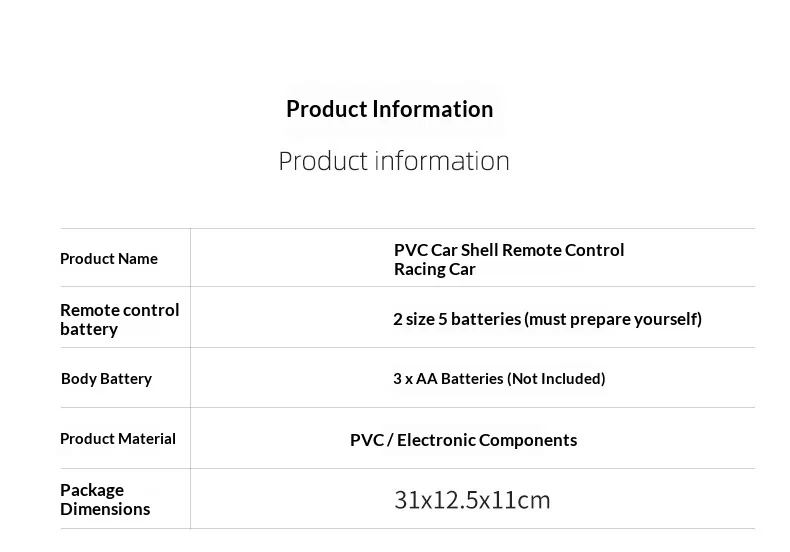
Task: Select the Product Material label
Action: [x=118, y=439]
